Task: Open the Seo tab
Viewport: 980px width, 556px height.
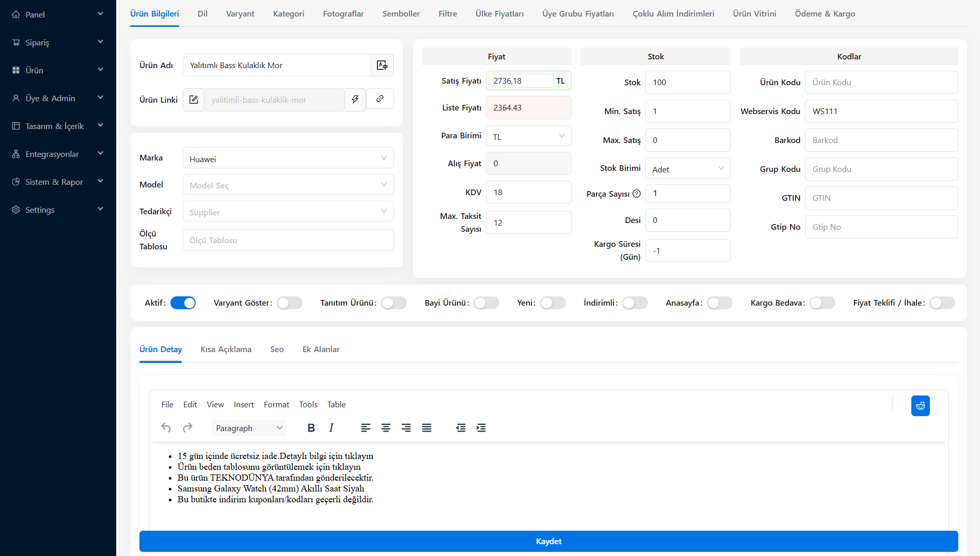Action: click(277, 350)
